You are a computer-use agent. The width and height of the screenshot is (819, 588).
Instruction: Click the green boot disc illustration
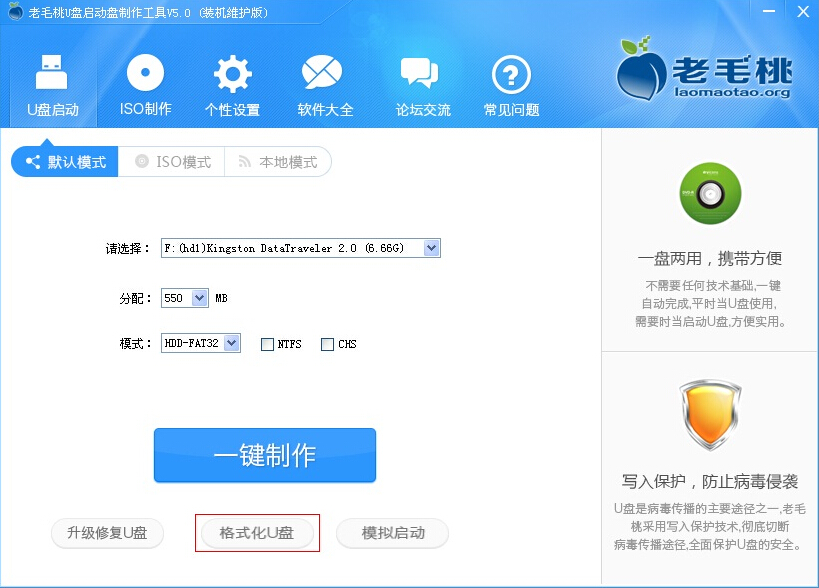(x=711, y=195)
